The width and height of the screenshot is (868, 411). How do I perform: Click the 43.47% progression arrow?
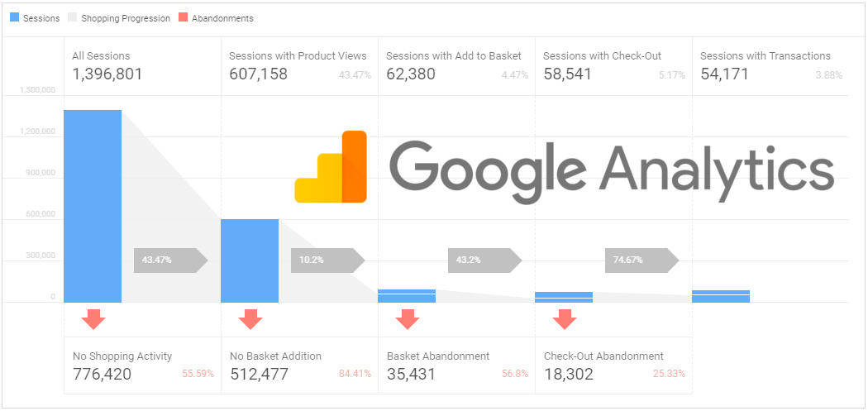[170, 260]
